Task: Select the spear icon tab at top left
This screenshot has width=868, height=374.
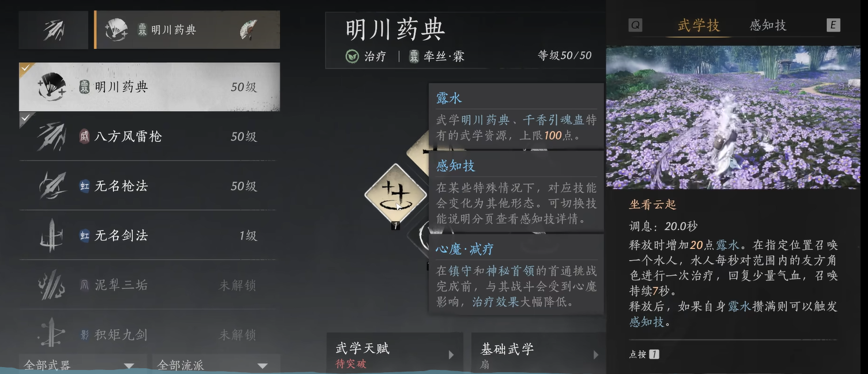Action: click(x=53, y=30)
